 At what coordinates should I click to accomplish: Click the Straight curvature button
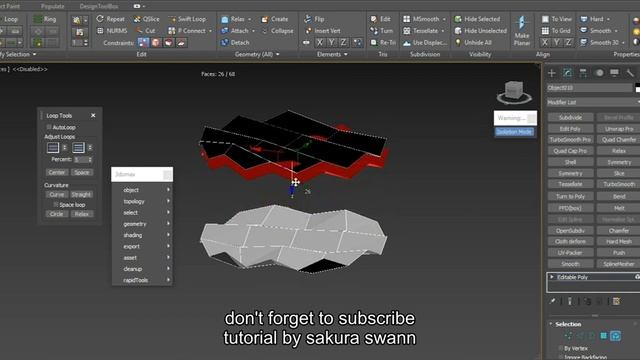point(81,194)
